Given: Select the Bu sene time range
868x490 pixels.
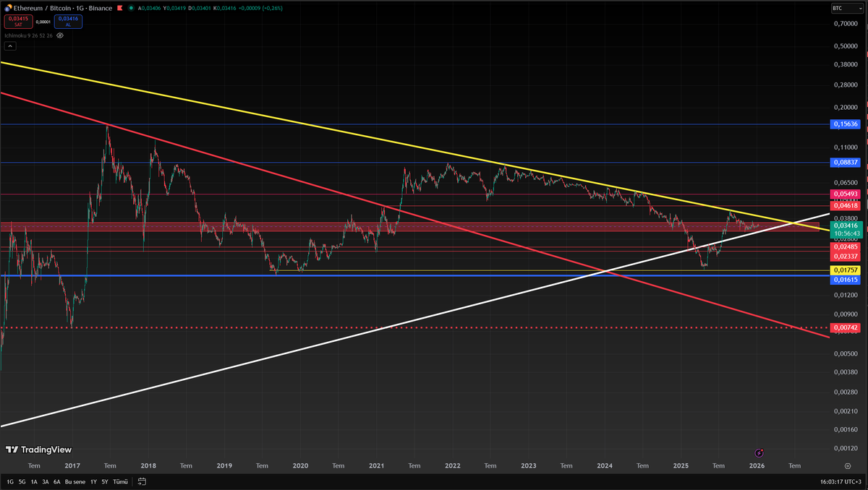Looking at the screenshot, I should (75, 482).
